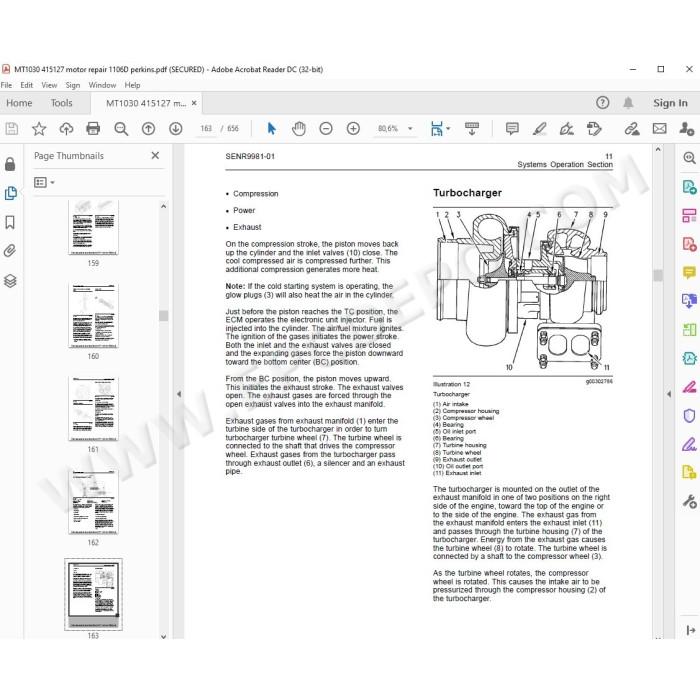700x700 pixels.
Task: Open the search tool in right pane
Action: coord(689,158)
